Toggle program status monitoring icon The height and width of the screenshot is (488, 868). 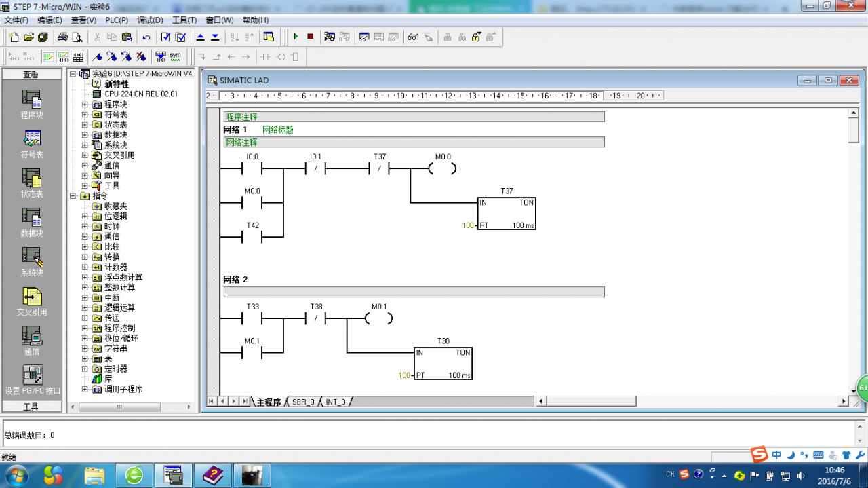(330, 37)
